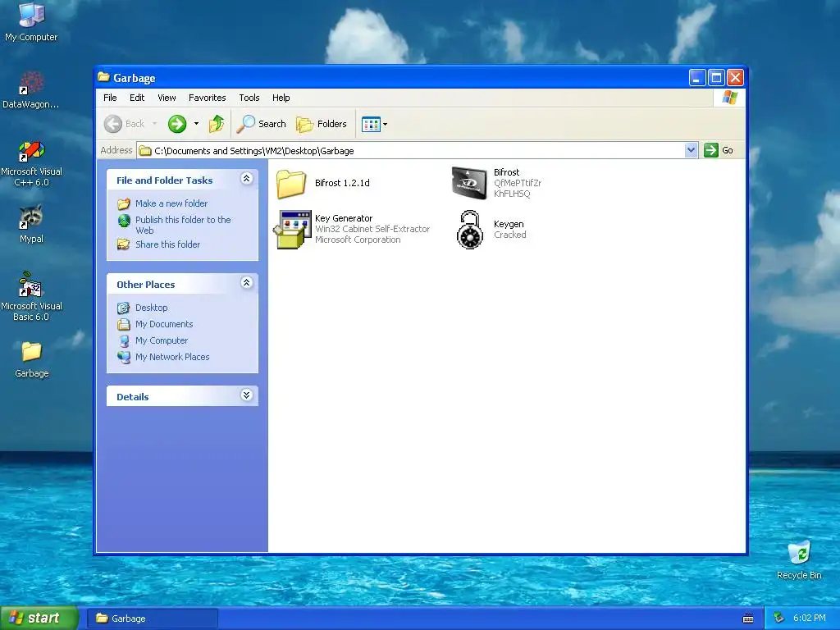Go to My Network Places

[x=172, y=357]
